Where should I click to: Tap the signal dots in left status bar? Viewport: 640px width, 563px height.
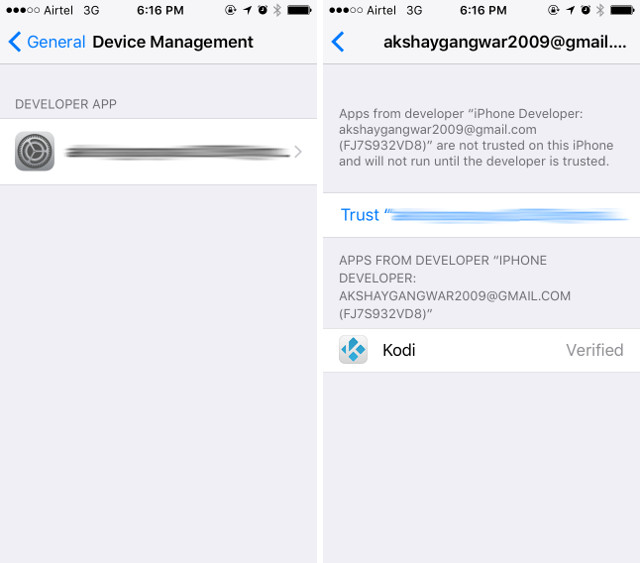[x=23, y=10]
